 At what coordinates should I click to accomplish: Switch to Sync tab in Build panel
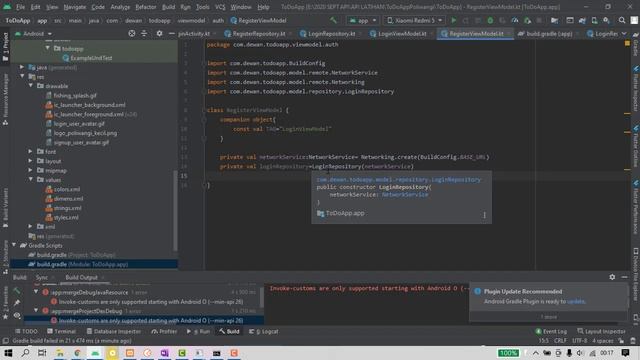tap(42, 277)
